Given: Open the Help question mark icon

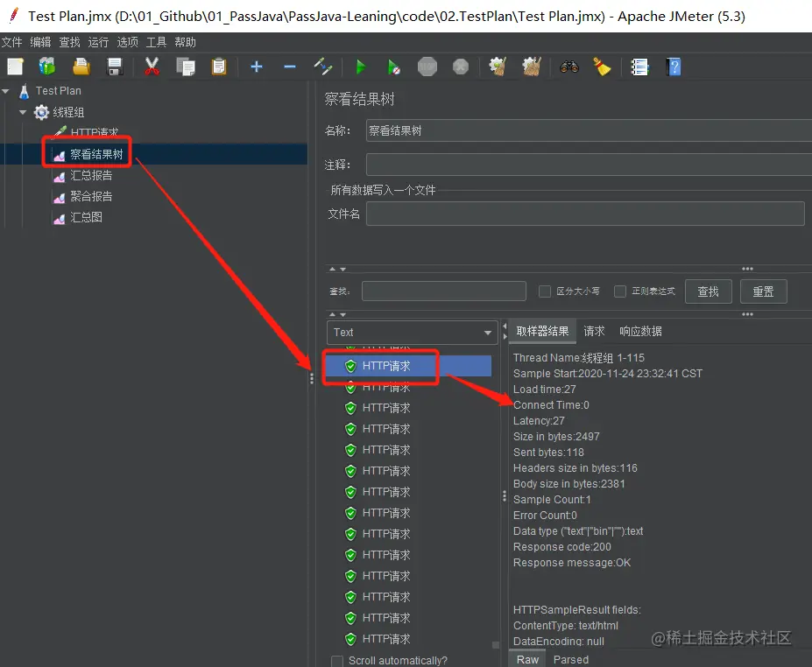Looking at the screenshot, I should [674, 67].
